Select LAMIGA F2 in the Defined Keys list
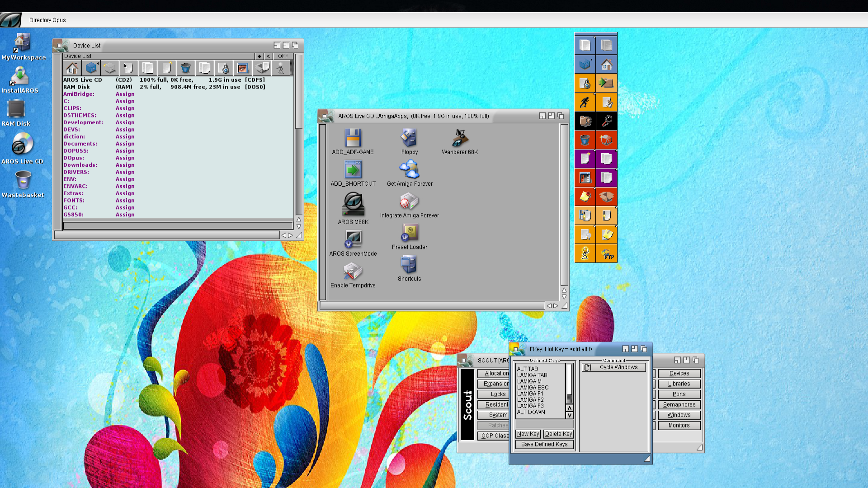Image resolution: width=868 pixels, height=488 pixels. tap(541, 399)
